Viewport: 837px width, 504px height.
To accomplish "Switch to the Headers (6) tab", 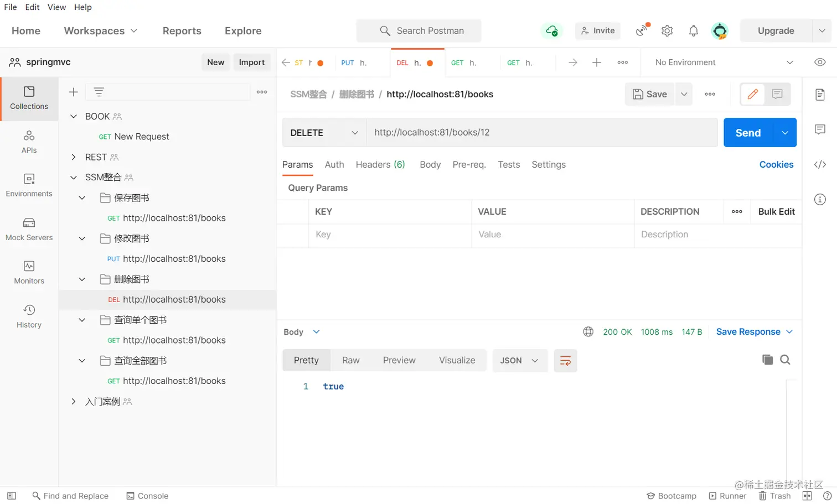I will tap(380, 164).
